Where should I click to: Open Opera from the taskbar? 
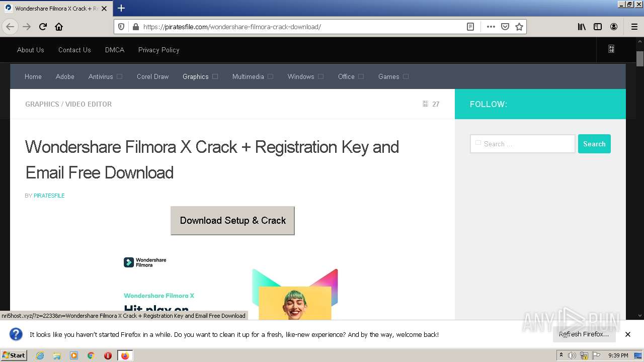click(x=108, y=355)
